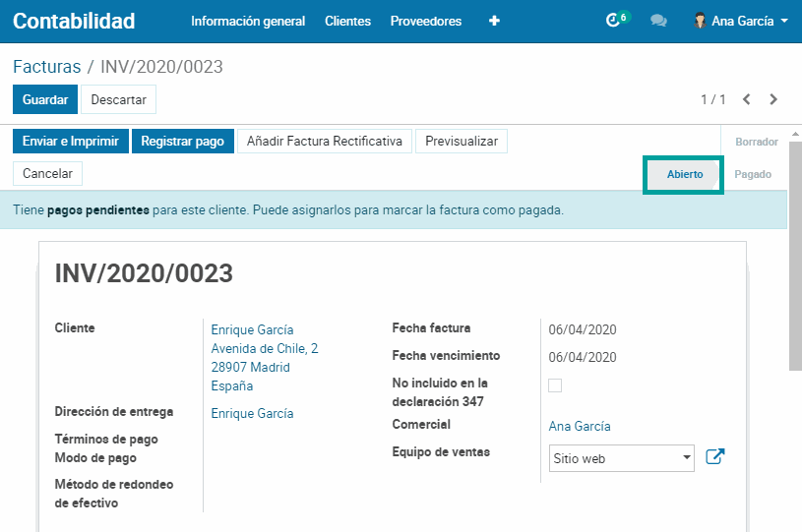Open the chat conversations icon
Viewport: 802px width, 532px height.
tap(658, 21)
